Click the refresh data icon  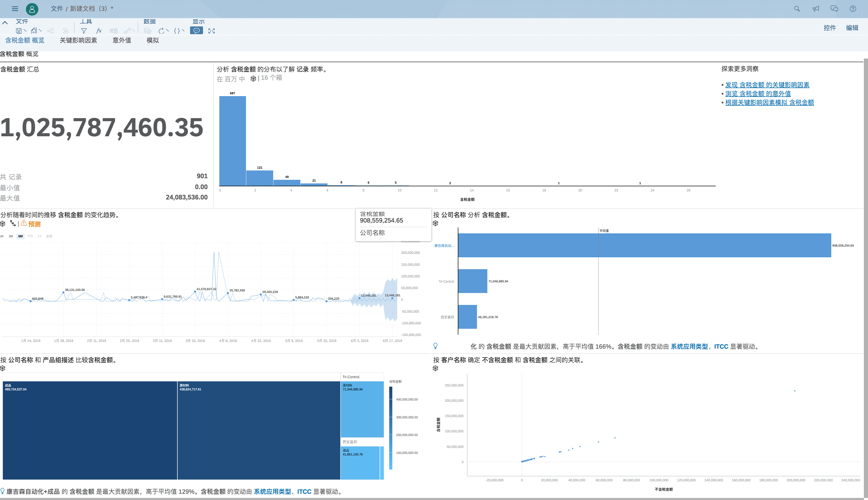point(161,31)
